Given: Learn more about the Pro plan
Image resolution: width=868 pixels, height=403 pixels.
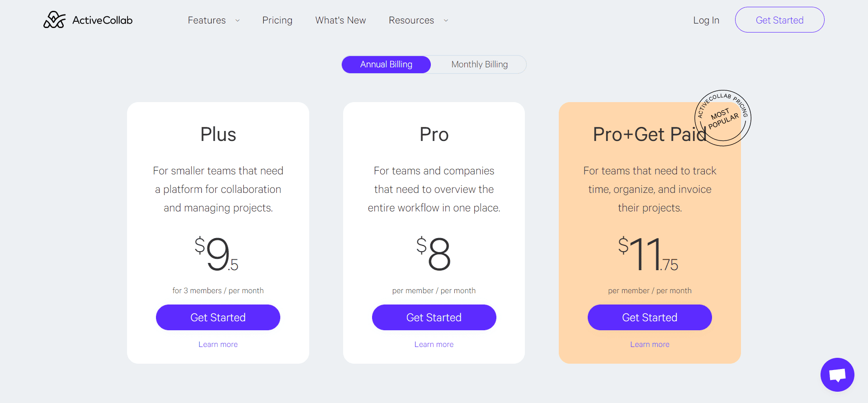Looking at the screenshot, I should 434,344.
